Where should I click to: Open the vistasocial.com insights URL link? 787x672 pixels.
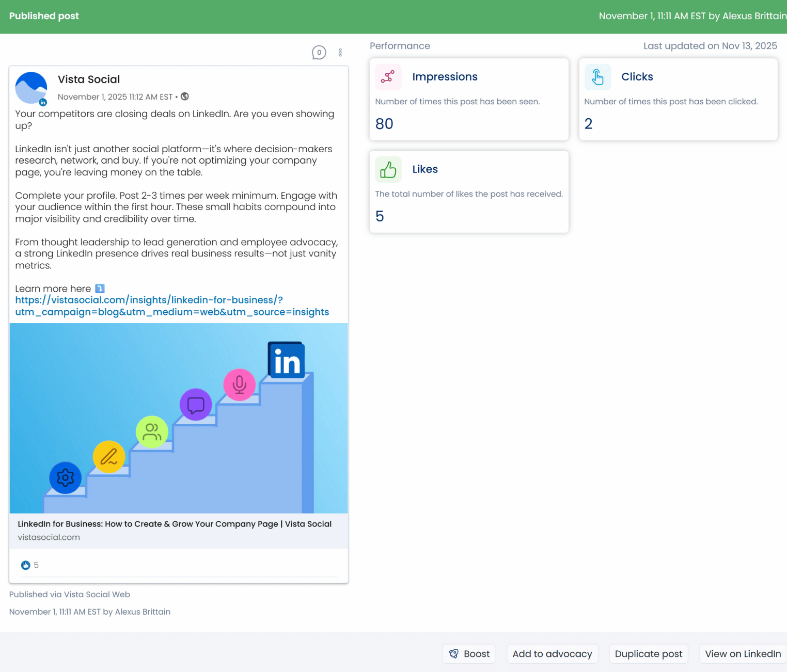(171, 306)
